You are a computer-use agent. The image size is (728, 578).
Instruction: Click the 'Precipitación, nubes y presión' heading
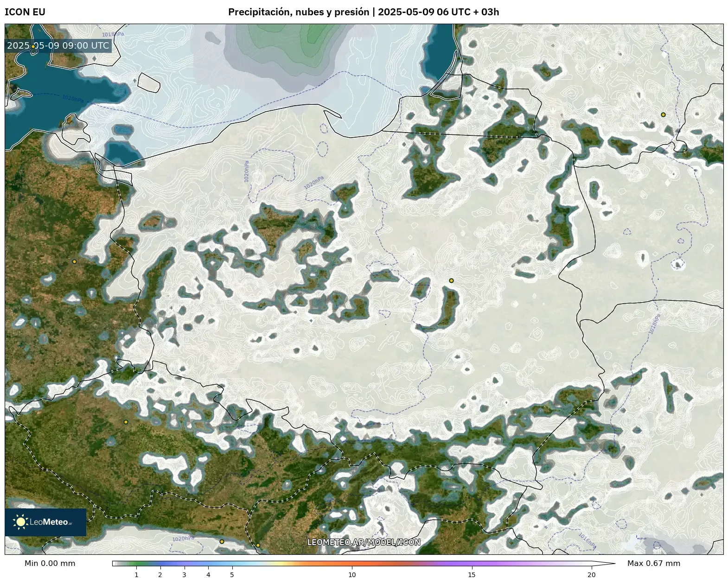tap(299, 12)
